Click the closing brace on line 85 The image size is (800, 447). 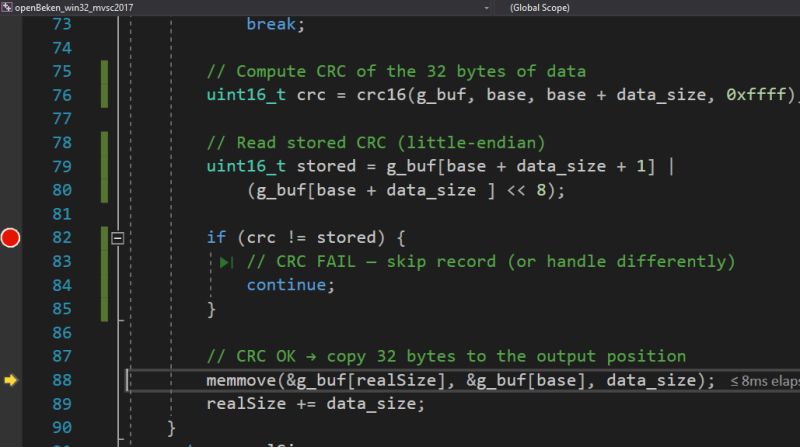[x=211, y=309]
